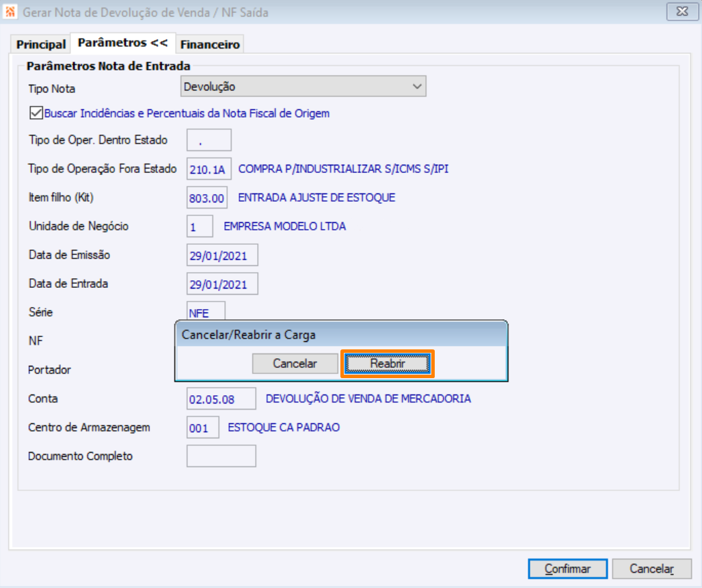This screenshot has height=588, width=702.
Task: Switch to the Principal tab
Action: [41, 44]
